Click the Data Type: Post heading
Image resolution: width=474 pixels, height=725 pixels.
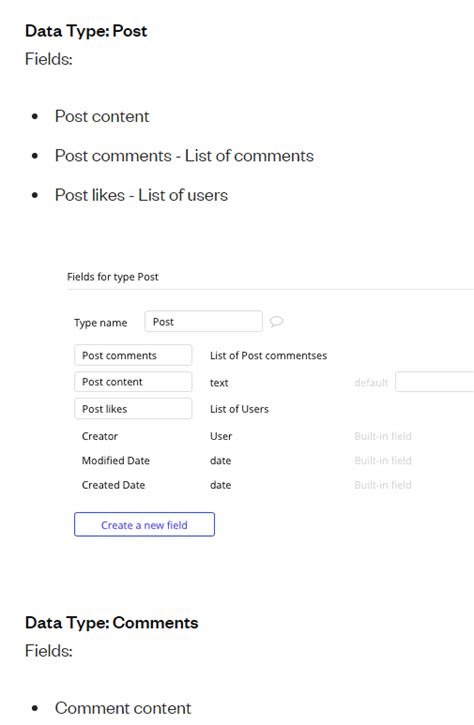point(86,31)
